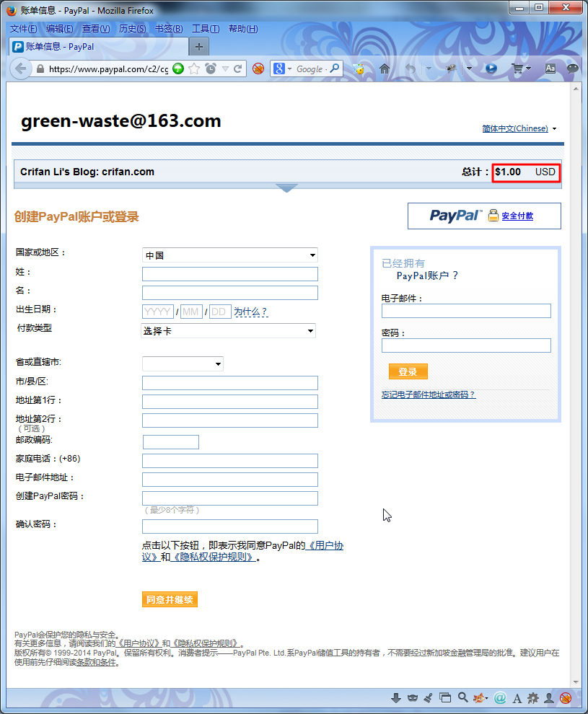Expand the order summary triangle

tap(287, 188)
